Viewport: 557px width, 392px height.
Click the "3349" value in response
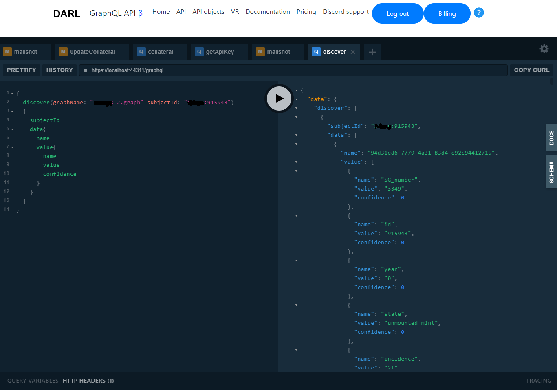pos(394,189)
